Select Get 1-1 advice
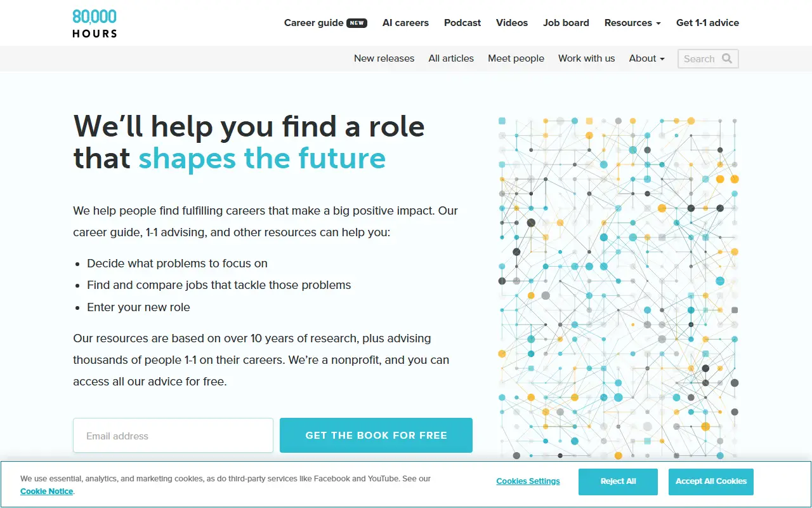 pos(707,23)
